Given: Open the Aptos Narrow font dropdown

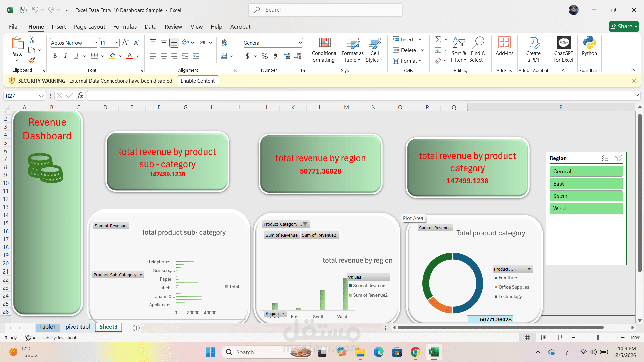Looking at the screenshot, I should click(96, 43).
